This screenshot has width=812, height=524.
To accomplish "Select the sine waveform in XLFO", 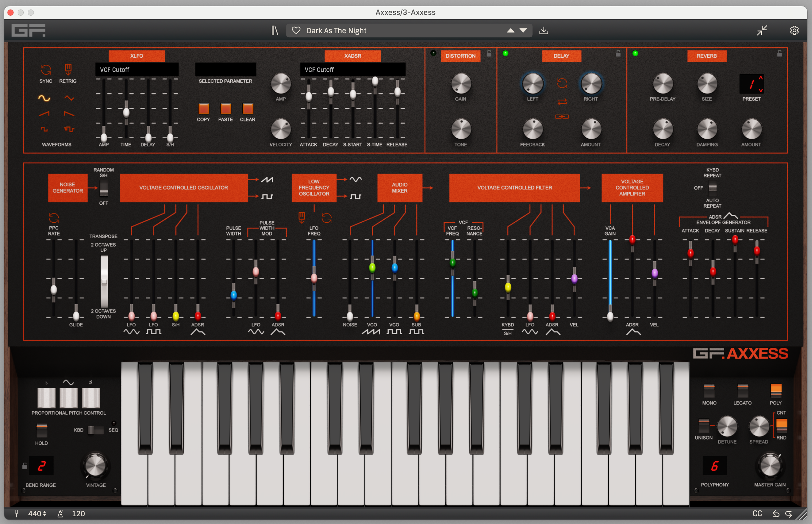I will pyautogui.click(x=44, y=98).
